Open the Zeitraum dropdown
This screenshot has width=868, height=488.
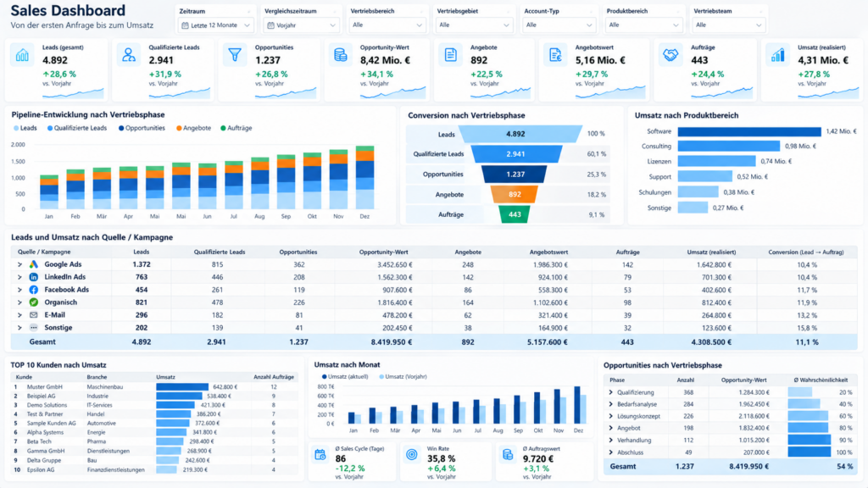(x=216, y=25)
